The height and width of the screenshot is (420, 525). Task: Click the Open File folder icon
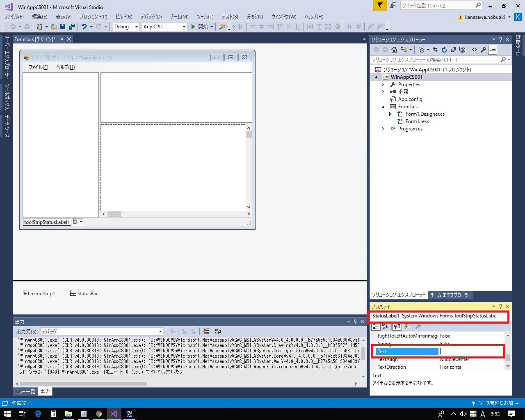tap(54, 27)
